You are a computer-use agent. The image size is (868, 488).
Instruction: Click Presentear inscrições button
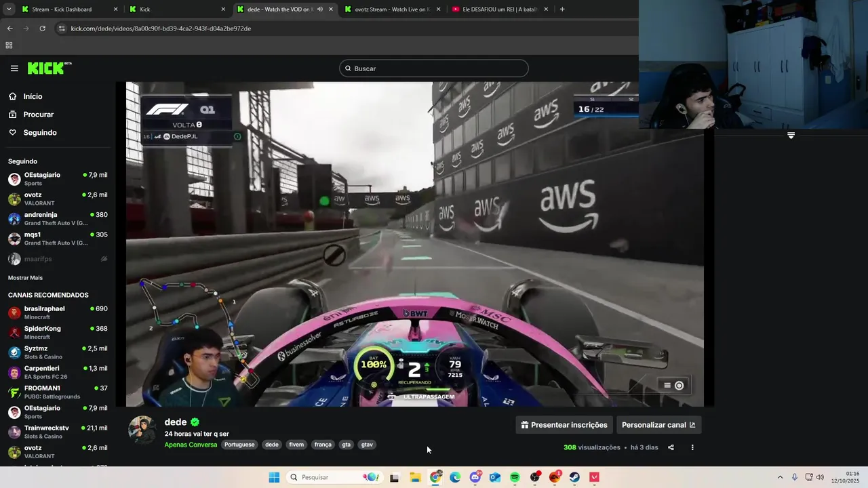click(x=564, y=425)
